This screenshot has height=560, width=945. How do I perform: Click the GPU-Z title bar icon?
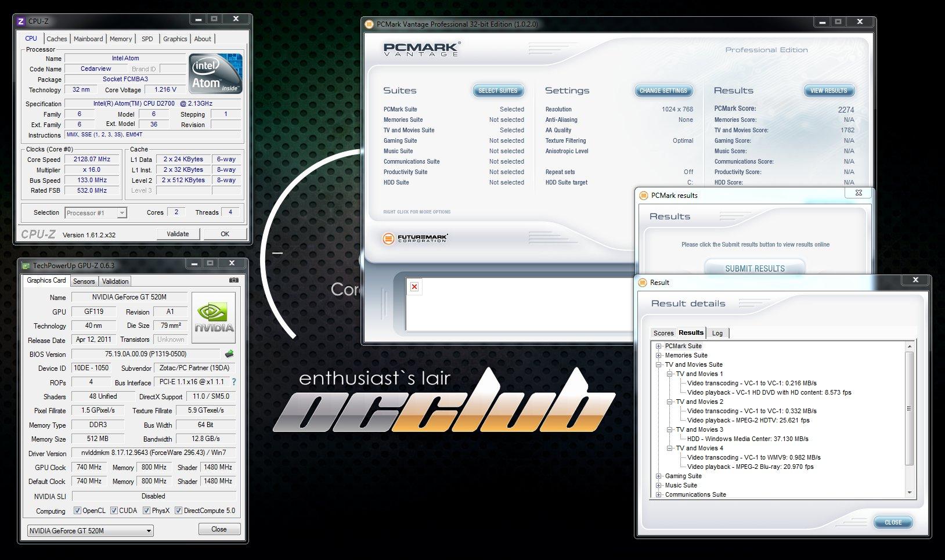coord(26,266)
